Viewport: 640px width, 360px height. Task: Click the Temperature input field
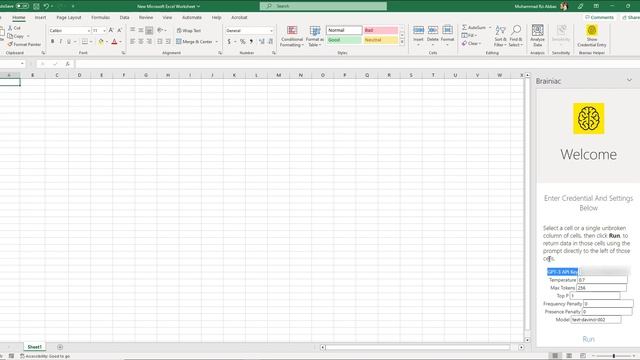(x=602, y=280)
